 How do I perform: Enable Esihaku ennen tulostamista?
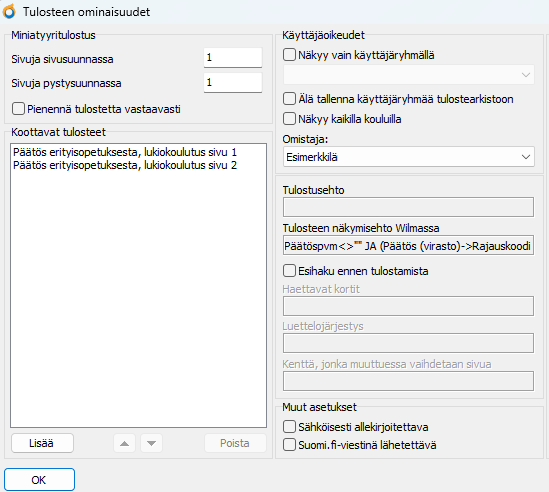[x=289, y=271]
